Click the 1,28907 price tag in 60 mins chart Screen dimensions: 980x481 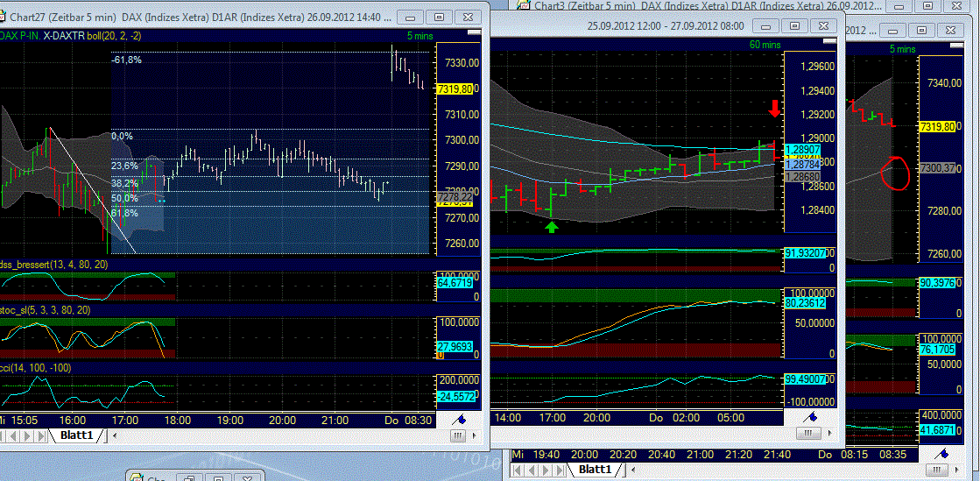point(802,150)
